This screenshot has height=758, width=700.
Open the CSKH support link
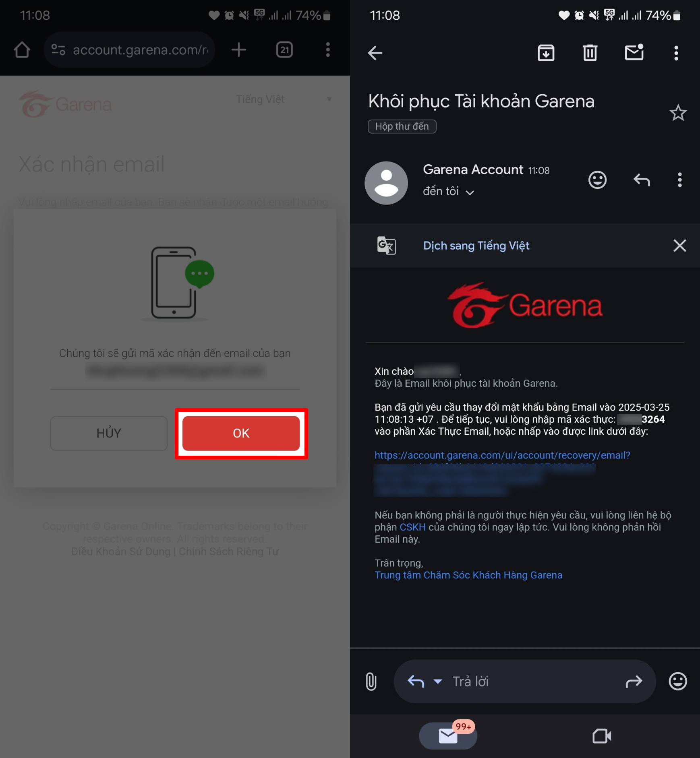click(x=412, y=527)
